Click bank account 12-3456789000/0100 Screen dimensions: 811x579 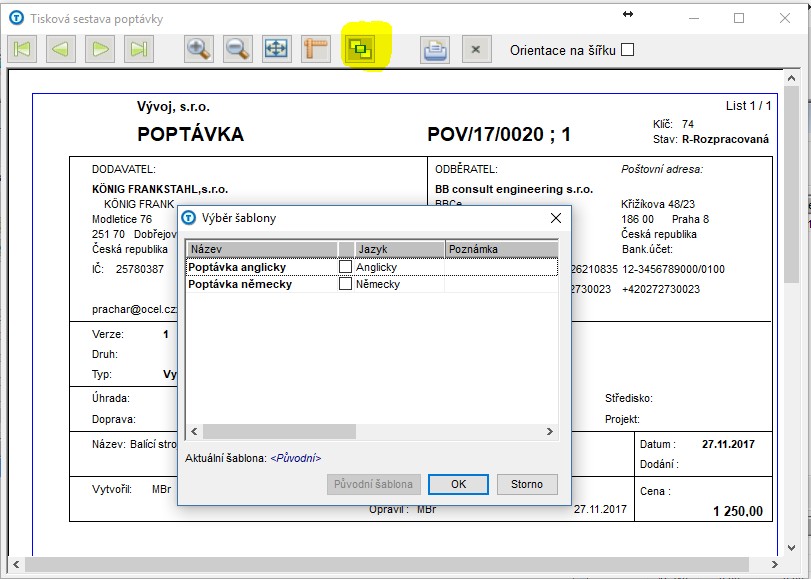click(x=673, y=269)
